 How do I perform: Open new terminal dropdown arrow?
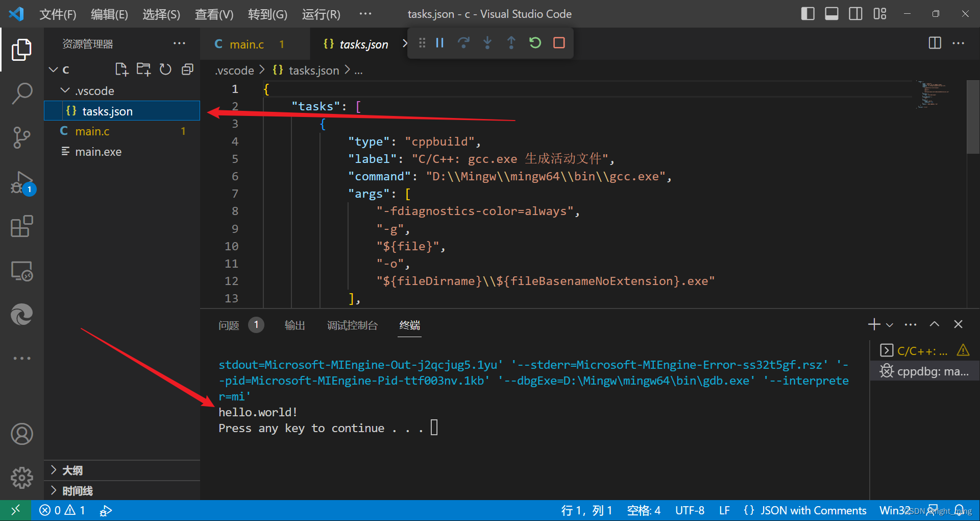890,325
